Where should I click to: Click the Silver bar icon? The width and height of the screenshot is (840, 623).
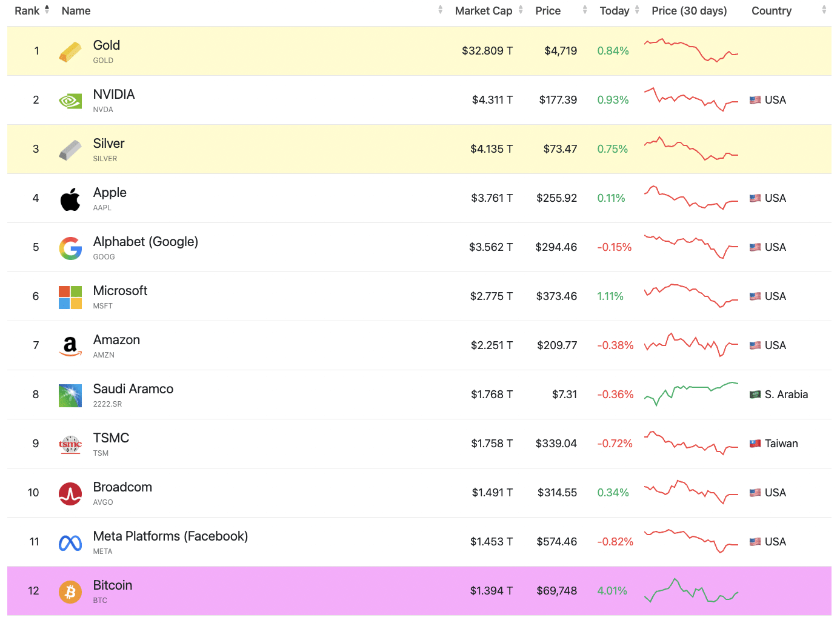tap(70, 150)
